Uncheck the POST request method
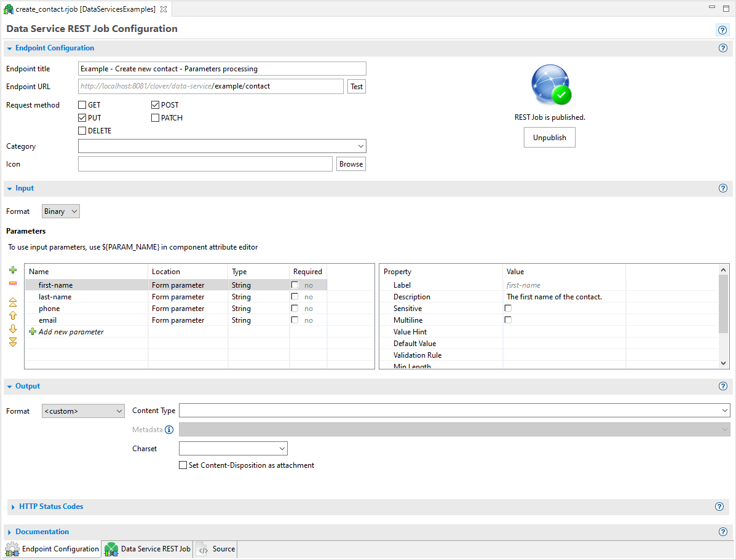736x560 pixels. point(156,105)
